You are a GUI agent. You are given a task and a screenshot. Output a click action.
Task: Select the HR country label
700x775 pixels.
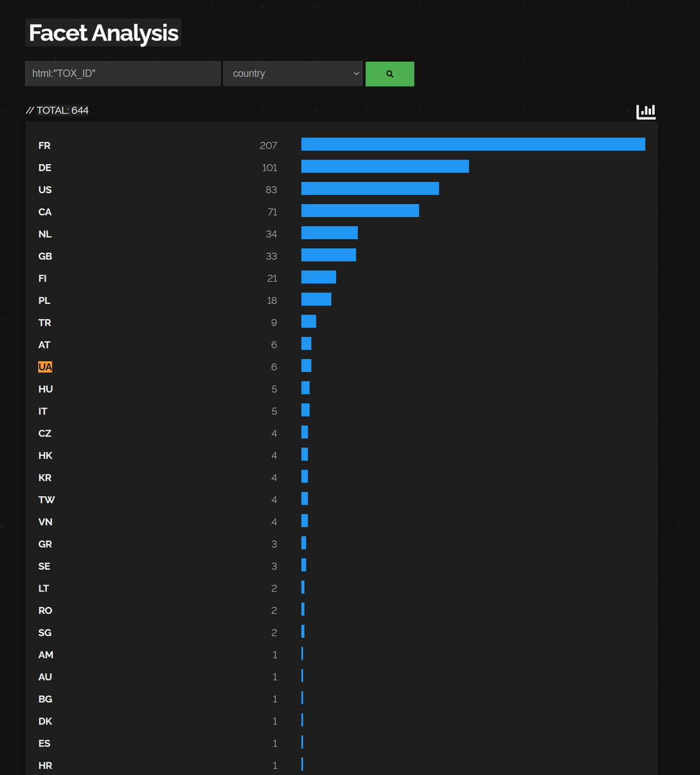tap(45, 765)
